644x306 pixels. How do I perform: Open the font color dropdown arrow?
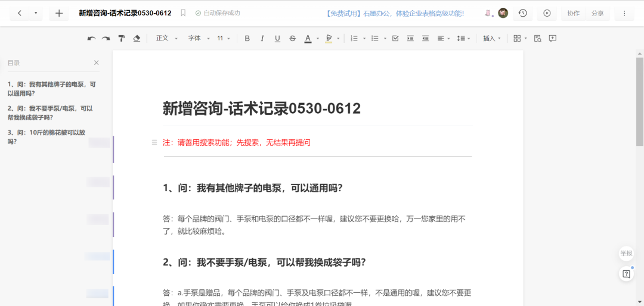[x=317, y=39]
